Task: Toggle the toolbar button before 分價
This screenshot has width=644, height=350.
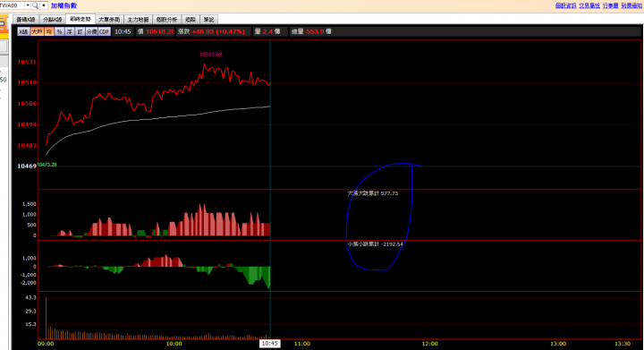Action: [80, 31]
